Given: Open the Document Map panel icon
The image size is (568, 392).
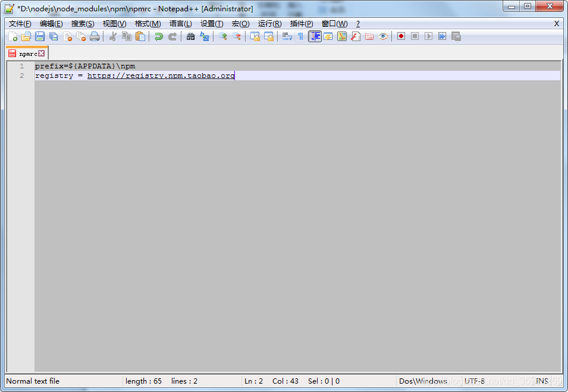Looking at the screenshot, I should click(342, 37).
